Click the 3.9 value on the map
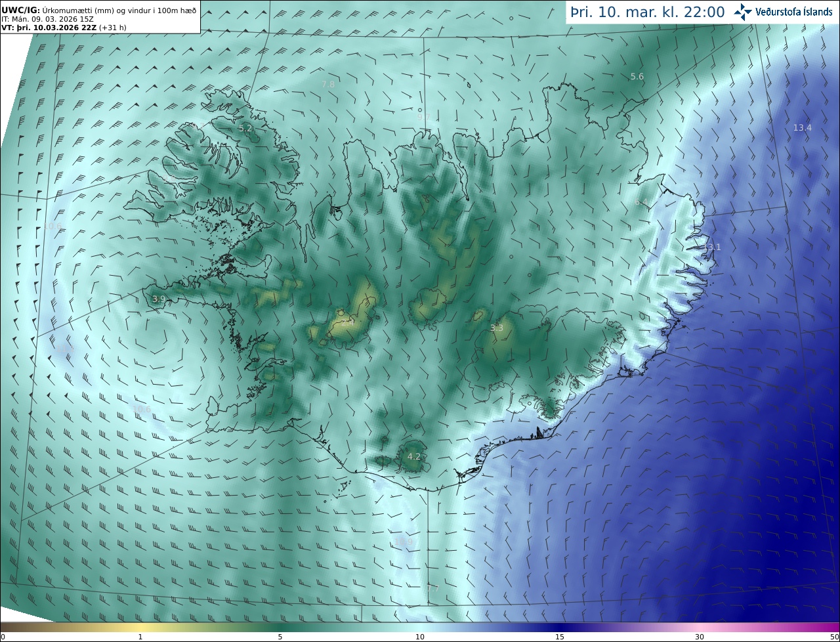 pos(158,299)
